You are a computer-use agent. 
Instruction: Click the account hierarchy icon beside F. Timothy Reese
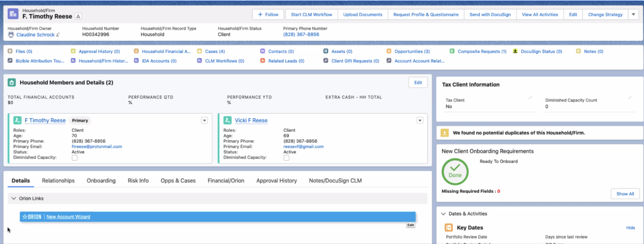click(78, 16)
